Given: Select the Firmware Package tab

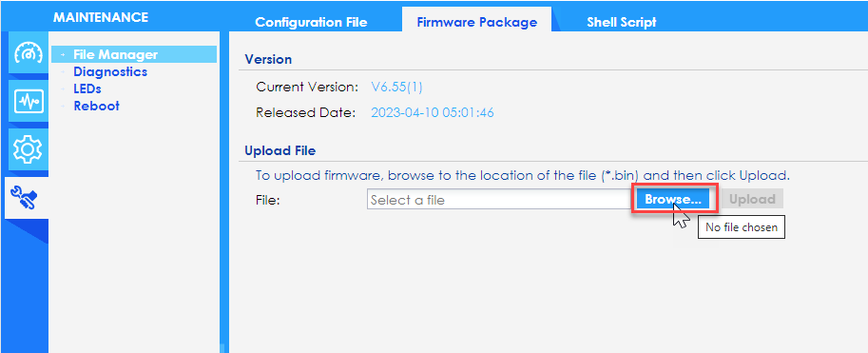Looking at the screenshot, I should tap(476, 22).
